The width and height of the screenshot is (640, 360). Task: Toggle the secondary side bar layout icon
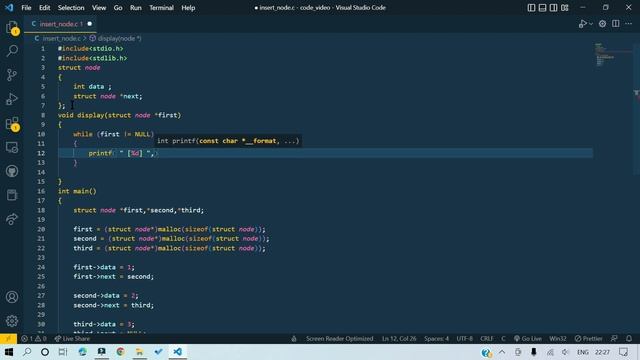click(x=553, y=8)
